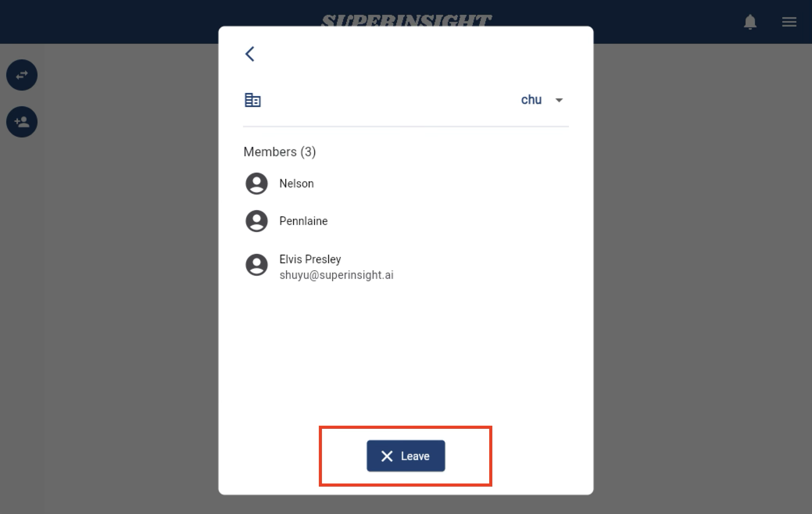Click the add member icon
This screenshot has height=514, width=812.
(x=22, y=122)
